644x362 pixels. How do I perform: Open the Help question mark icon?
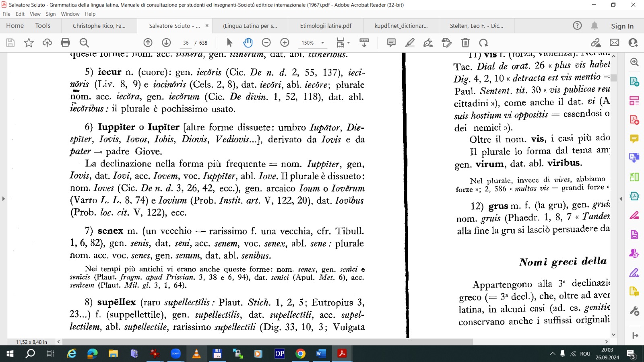[x=577, y=25]
